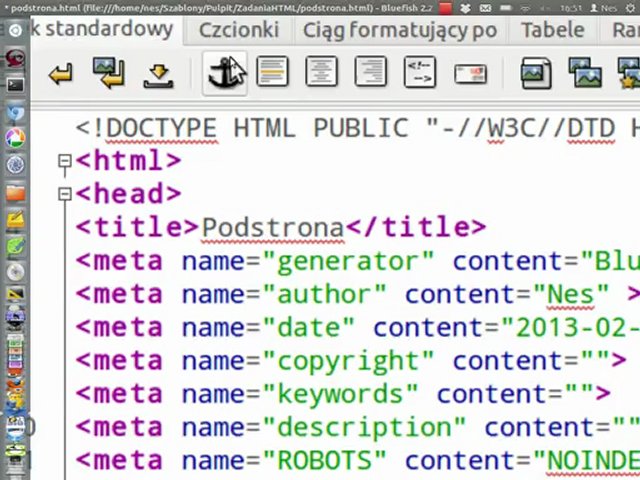The width and height of the screenshot is (640, 480).
Task: Apply center alignment with the centered-lines icon
Action: (x=322, y=72)
